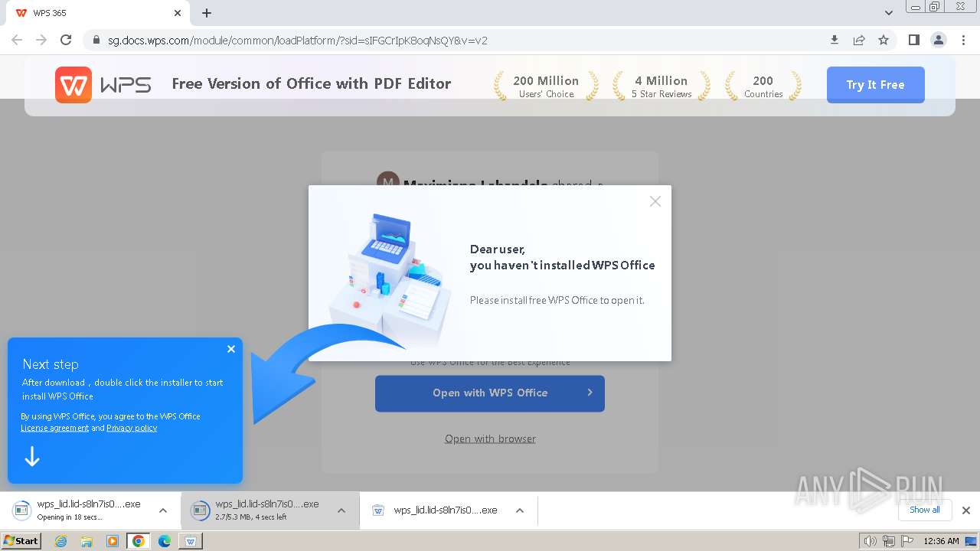The image size is (980, 551).
Task: Expand options for downloading exe in progress
Action: tap(341, 510)
